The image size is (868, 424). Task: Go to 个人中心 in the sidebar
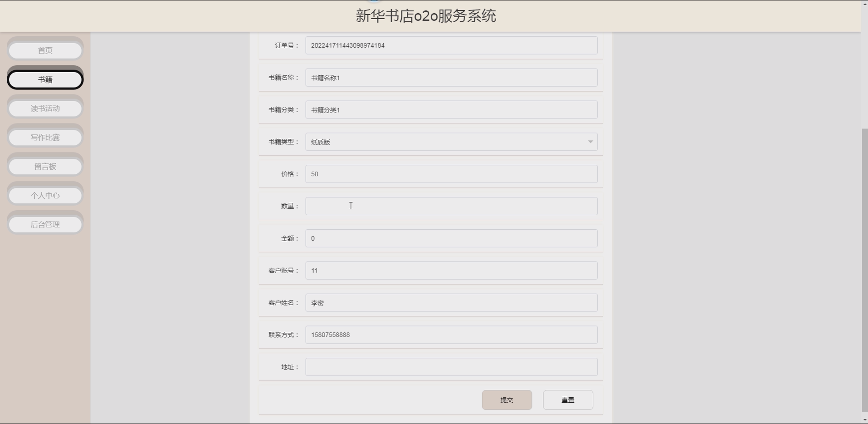(x=45, y=196)
